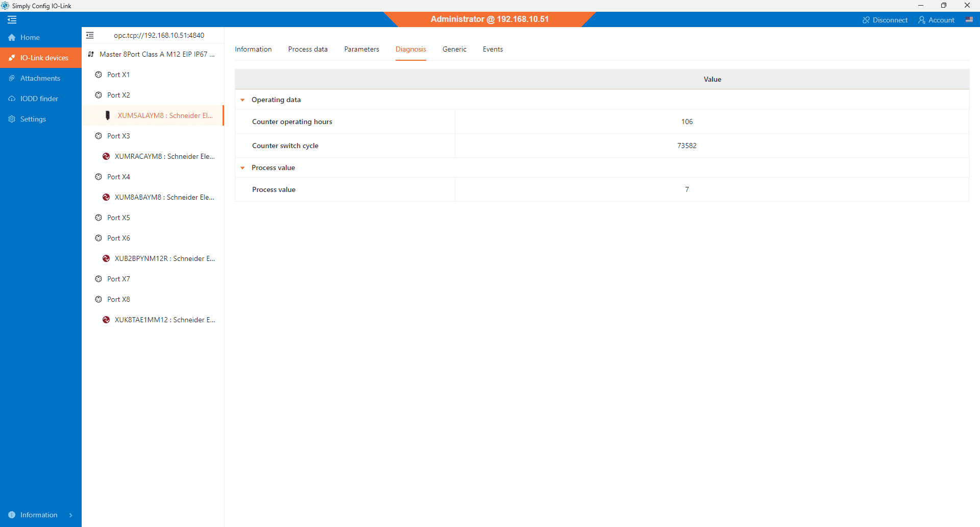980x527 pixels.
Task: Switch to the Parameters tab
Action: click(x=361, y=50)
